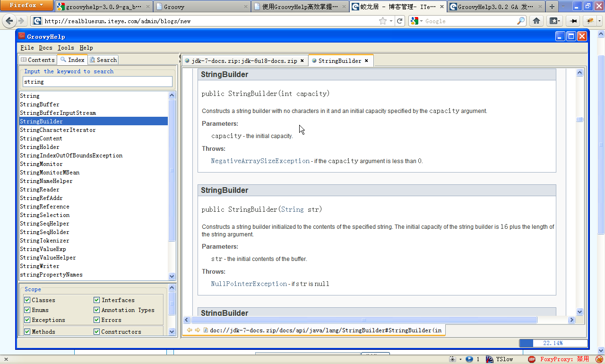Click back arrow icon in doc address bar
This screenshot has height=364, width=605.
click(190, 330)
